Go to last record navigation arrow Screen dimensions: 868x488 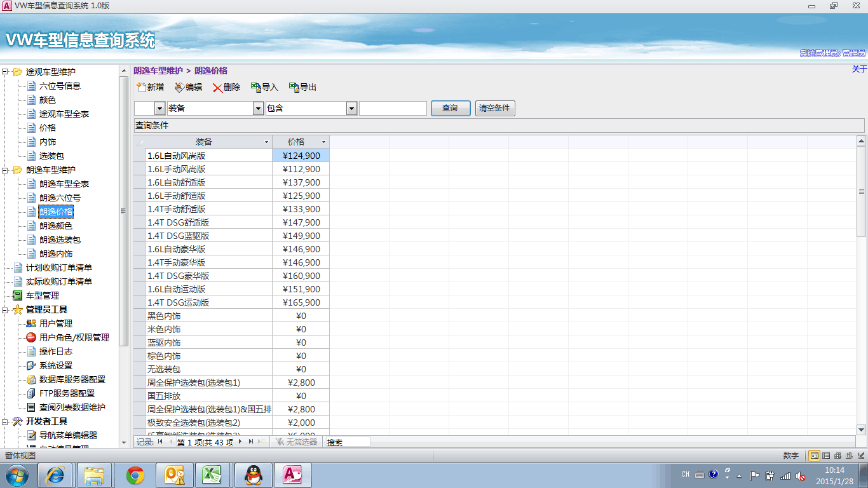point(251,442)
